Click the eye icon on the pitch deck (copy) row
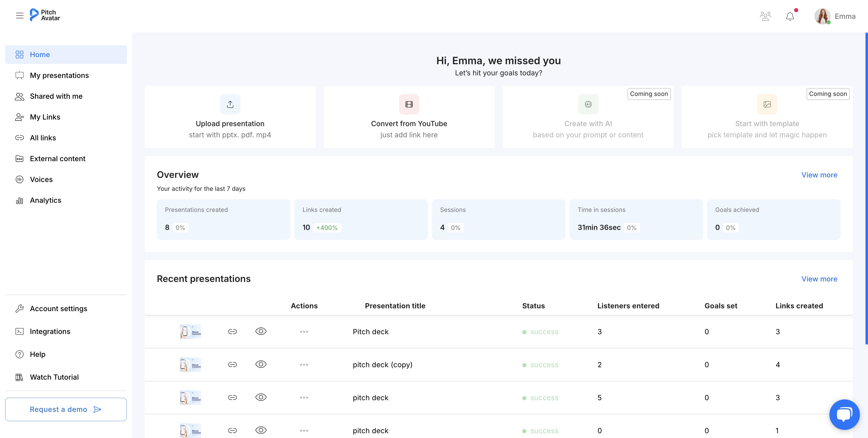 261,364
